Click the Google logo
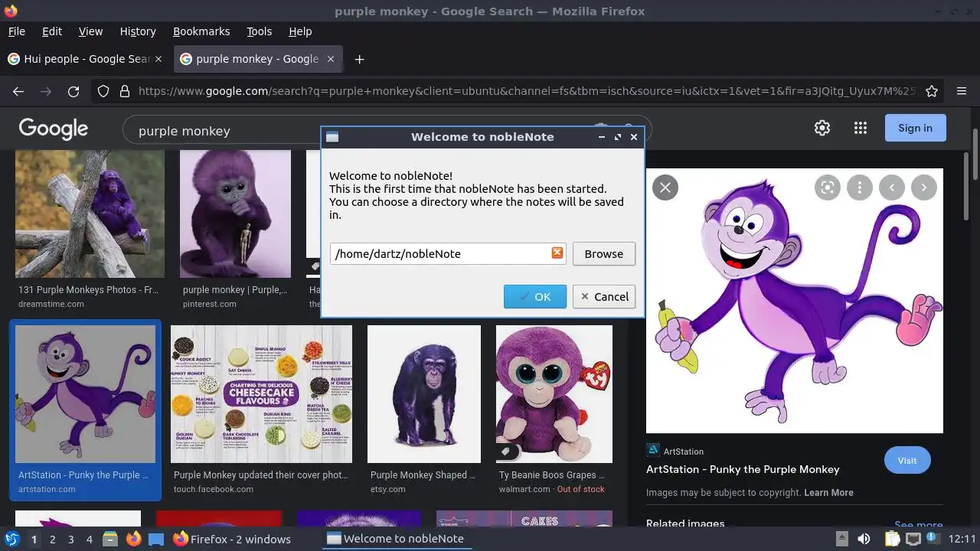Image resolution: width=980 pixels, height=551 pixels. point(54,129)
